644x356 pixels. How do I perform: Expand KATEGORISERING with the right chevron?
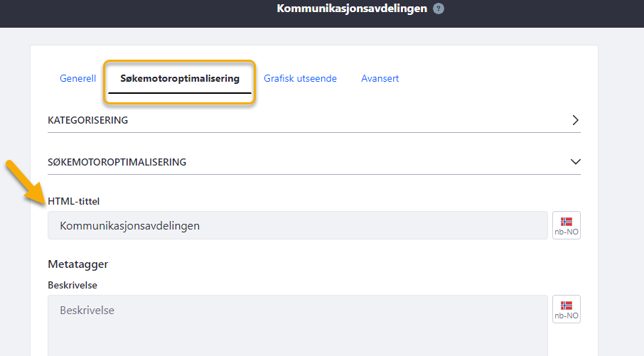tap(576, 120)
